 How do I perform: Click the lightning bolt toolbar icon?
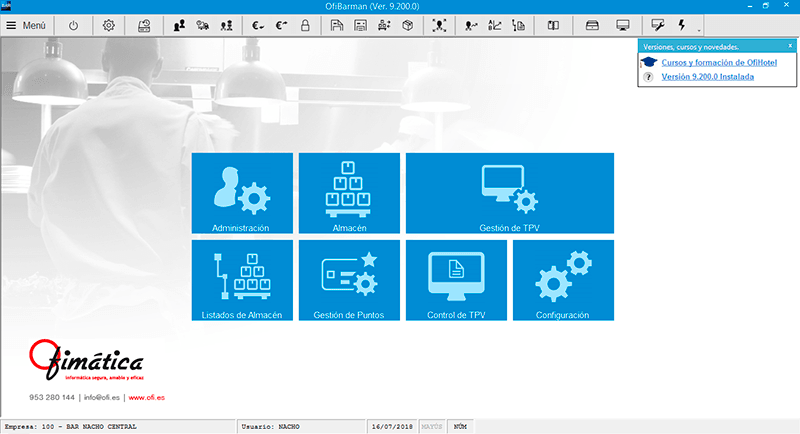[682, 25]
